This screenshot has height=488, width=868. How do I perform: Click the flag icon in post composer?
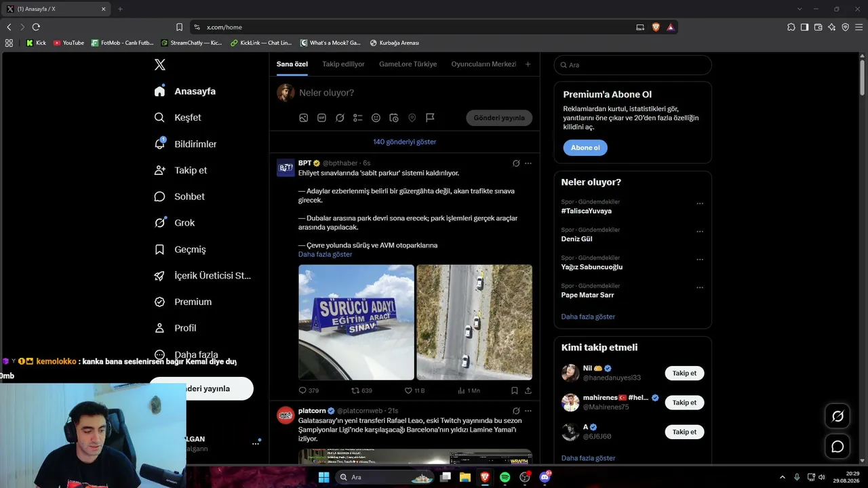(x=430, y=118)
